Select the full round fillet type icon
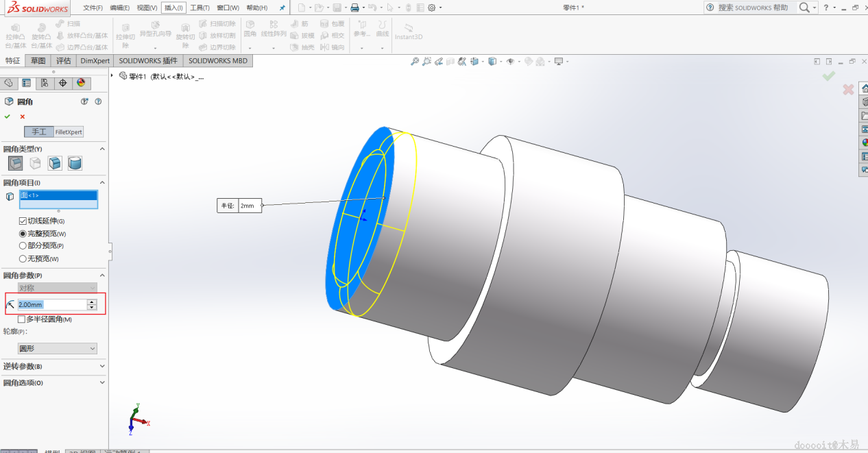This screenshot has width=868, height=453. point(75,163)
